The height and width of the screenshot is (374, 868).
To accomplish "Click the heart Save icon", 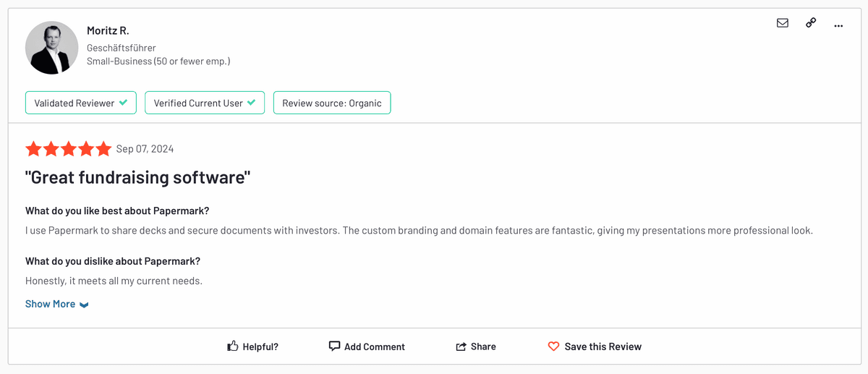I will pos(553,347).
